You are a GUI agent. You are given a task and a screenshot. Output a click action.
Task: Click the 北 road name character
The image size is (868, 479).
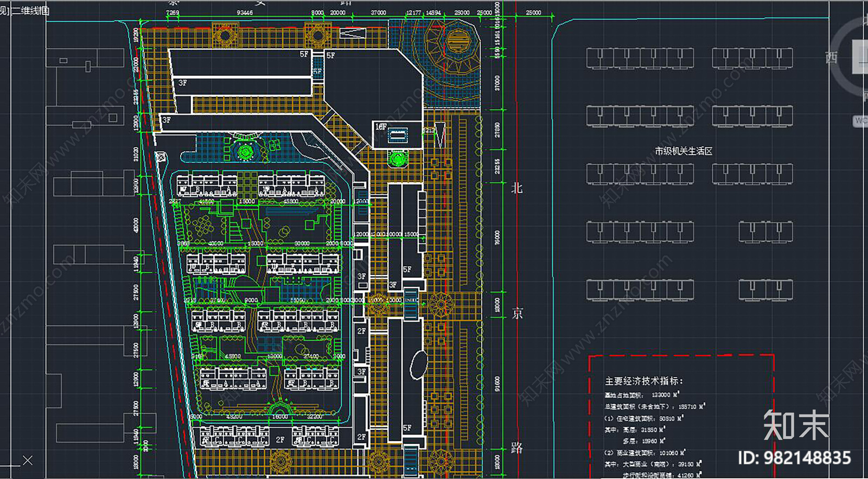click(x=517, y=188)
